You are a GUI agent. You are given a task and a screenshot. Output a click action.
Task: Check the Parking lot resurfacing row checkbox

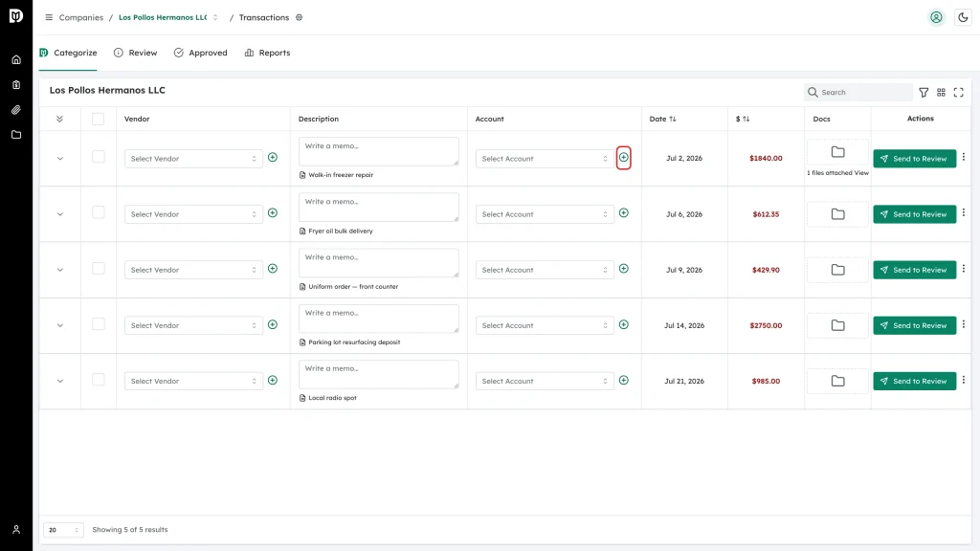[99, 323]
